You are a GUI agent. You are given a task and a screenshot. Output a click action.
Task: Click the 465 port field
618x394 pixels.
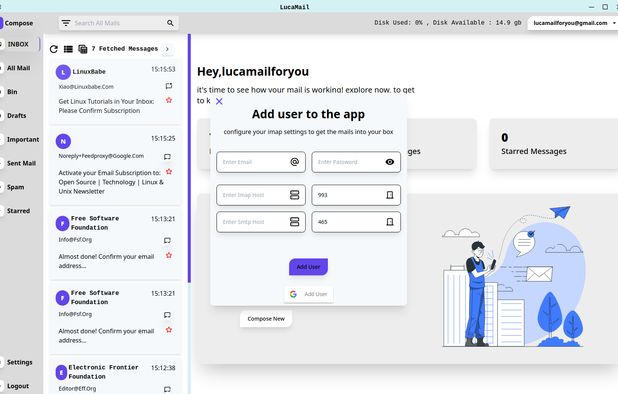[356, 222]
